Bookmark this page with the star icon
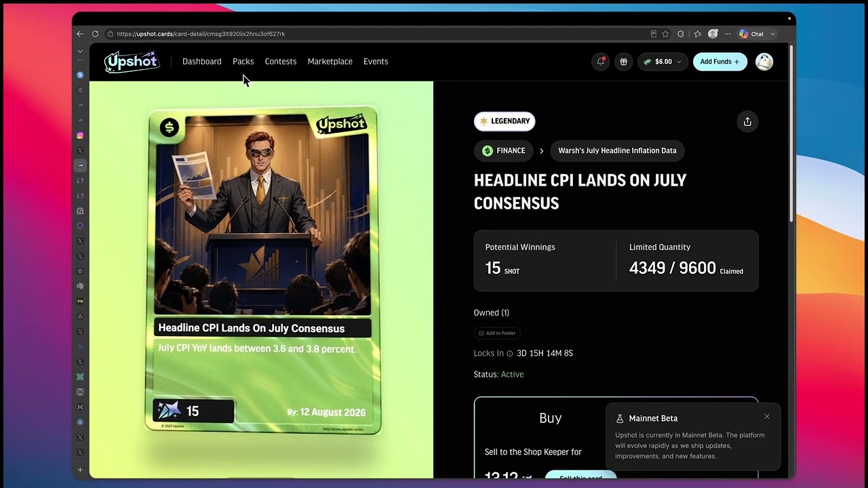The height and width of the screenshot is (488, 868). 665,34
